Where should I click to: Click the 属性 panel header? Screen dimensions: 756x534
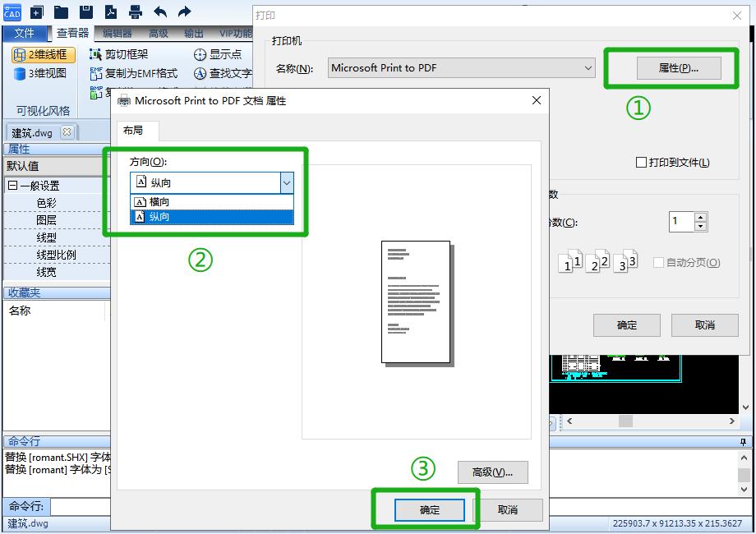click(57, 149)
